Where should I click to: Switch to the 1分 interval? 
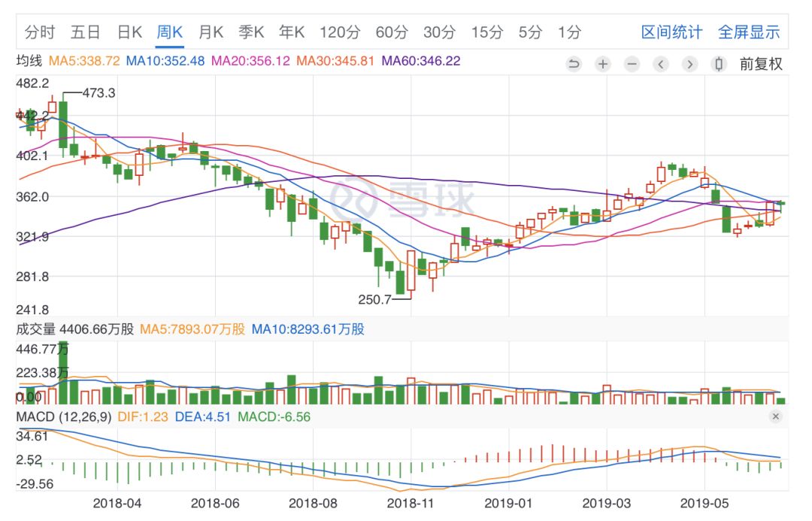click(570, 32)
